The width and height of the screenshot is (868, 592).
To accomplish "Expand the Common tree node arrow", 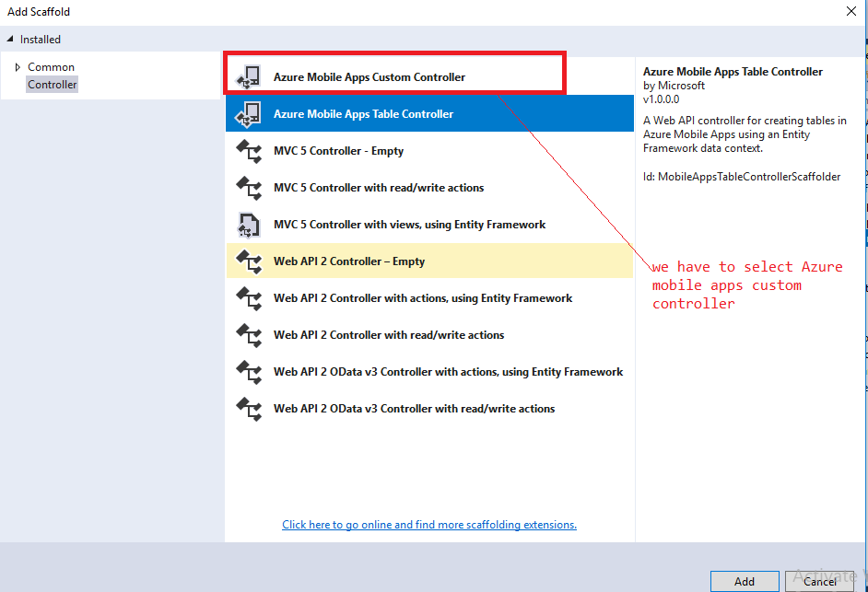I will (x=18, y=67).
